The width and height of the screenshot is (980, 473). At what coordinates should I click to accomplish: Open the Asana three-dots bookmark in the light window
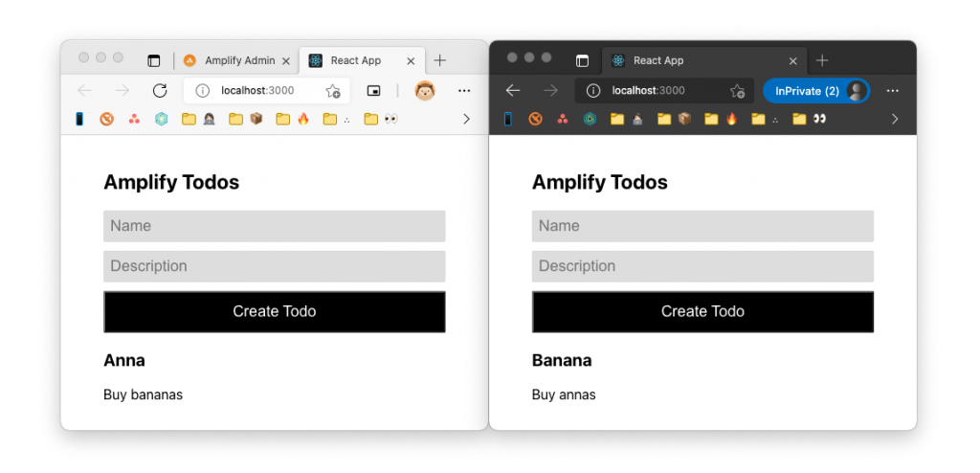(x=134, y=119)
